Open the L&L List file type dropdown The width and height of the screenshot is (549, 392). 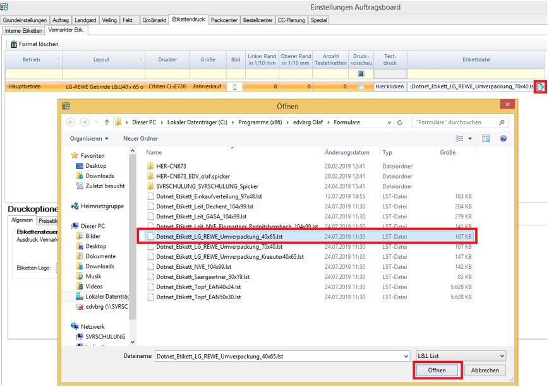[461, 356]
